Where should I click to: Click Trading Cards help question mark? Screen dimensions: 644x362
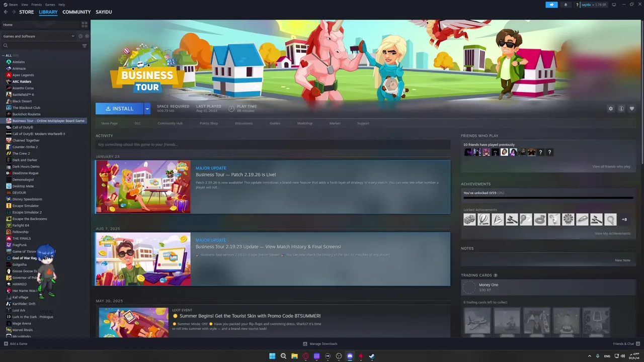point(496,276)
